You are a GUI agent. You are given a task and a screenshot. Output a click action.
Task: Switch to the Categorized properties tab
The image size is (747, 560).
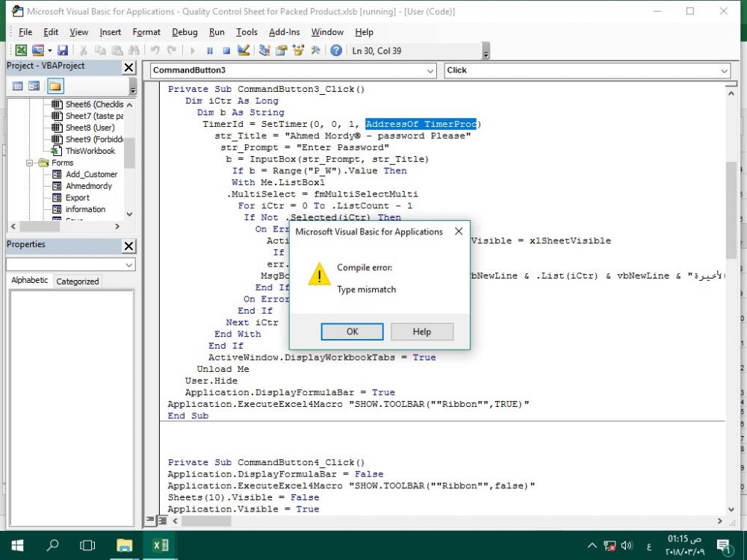tap(78, 281)
